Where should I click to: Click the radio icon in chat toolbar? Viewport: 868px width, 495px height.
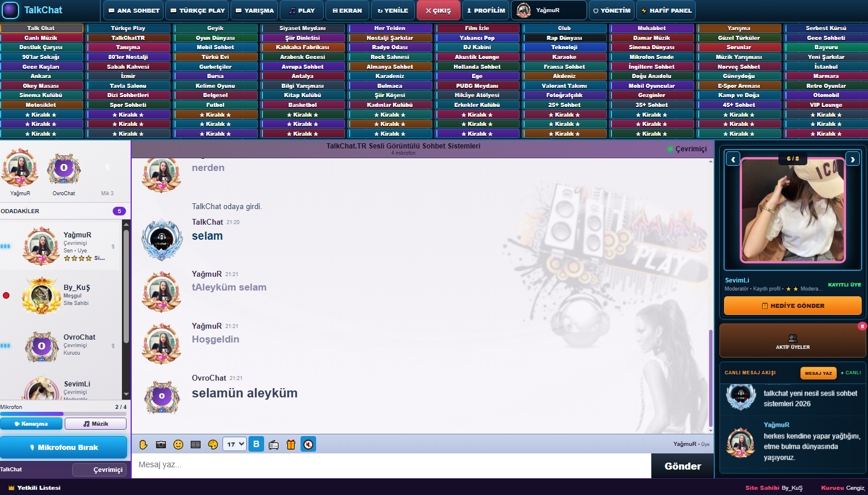274,444
